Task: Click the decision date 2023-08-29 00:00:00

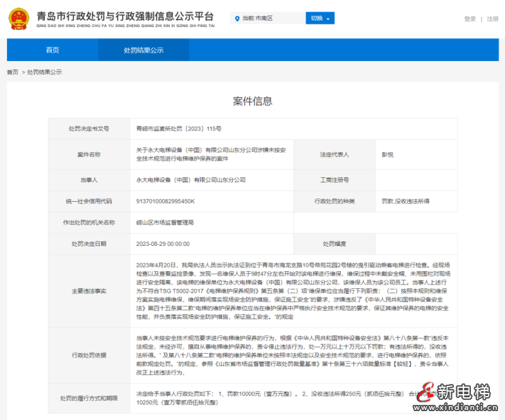Action: [163, 243]
